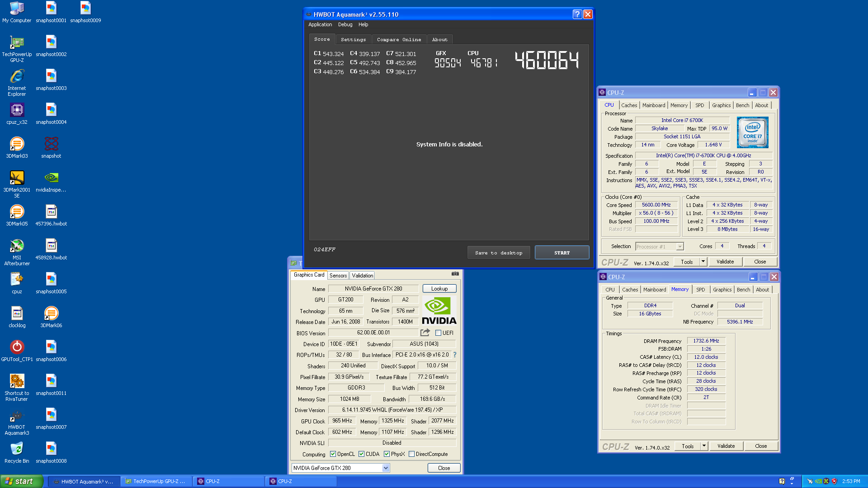
Task: Click Windows start button
Action: pyautogui.click(x=22, y=481)
